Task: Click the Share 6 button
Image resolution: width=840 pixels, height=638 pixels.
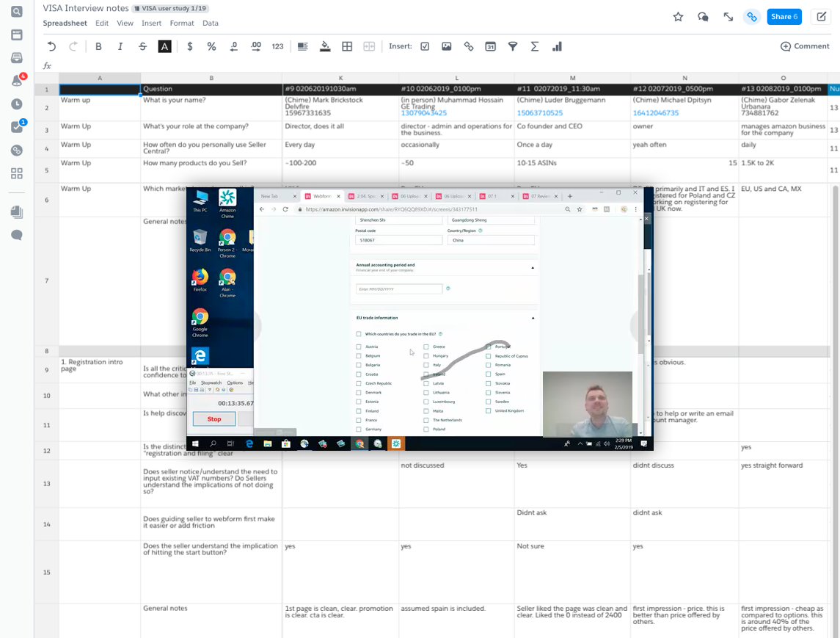Action: (x=784, y=17)
